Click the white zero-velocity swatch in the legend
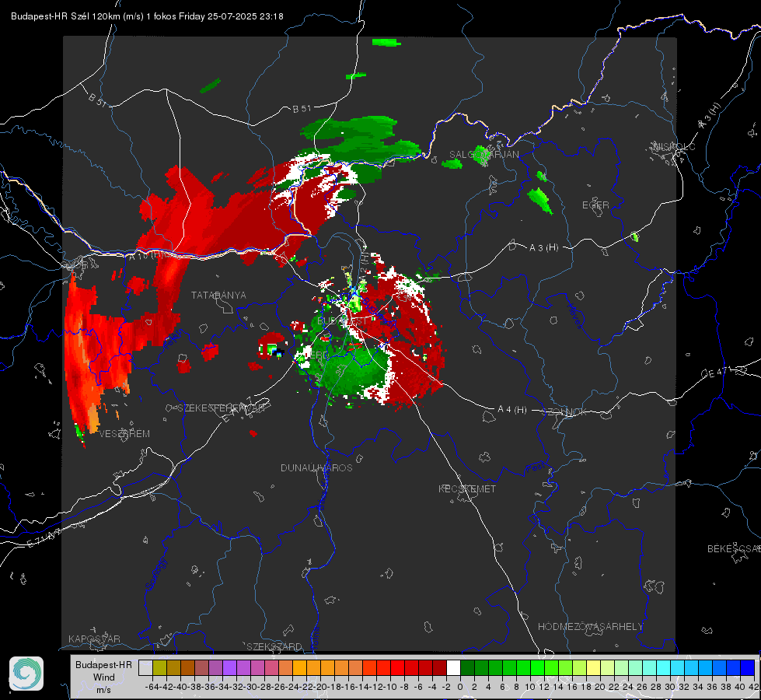The image size is (761, 700). [453, 667]
